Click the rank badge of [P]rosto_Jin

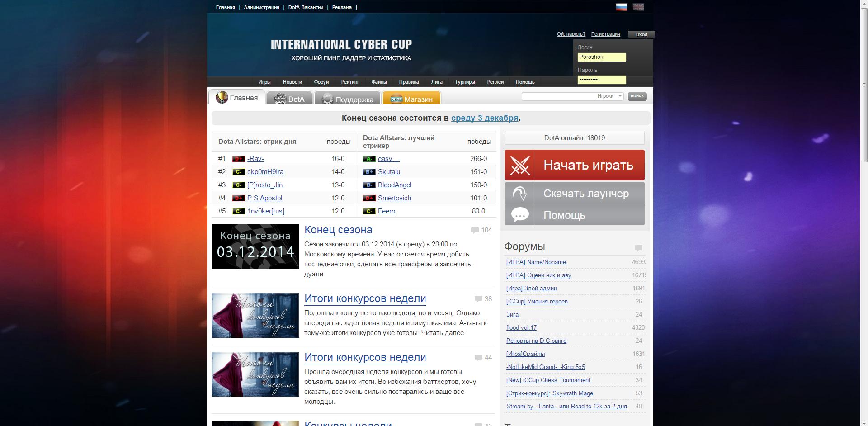click(x=238, y=185)
